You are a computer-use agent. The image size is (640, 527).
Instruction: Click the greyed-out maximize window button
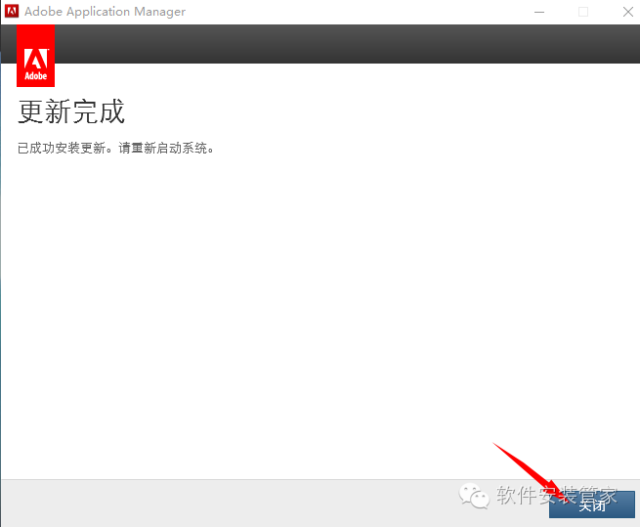pos(583,12)
